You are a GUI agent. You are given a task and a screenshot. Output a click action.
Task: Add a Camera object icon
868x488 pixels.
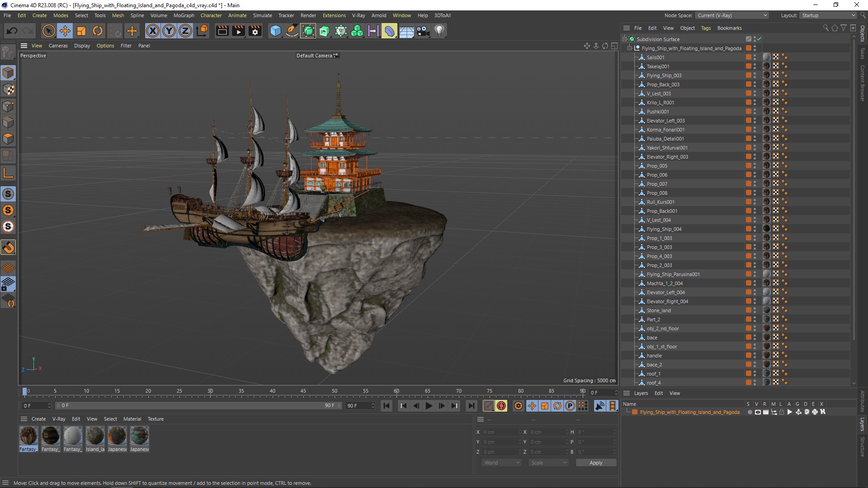coord(423,31)
